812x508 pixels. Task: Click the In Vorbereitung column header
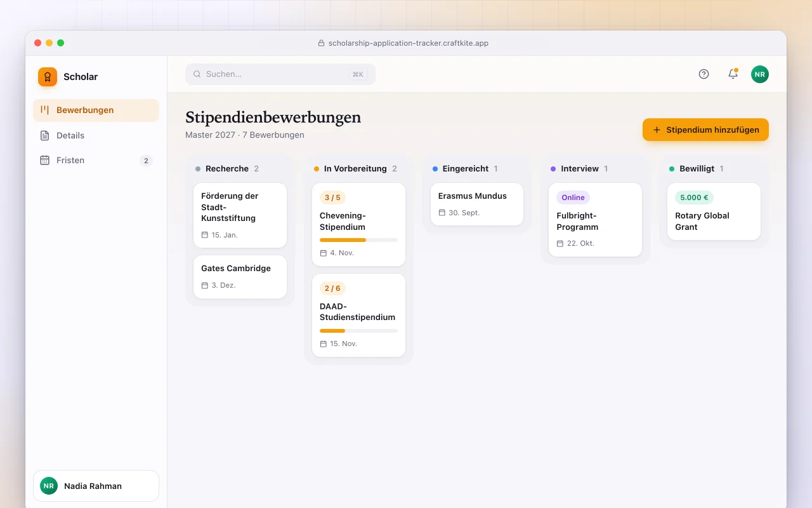(355, 168)
